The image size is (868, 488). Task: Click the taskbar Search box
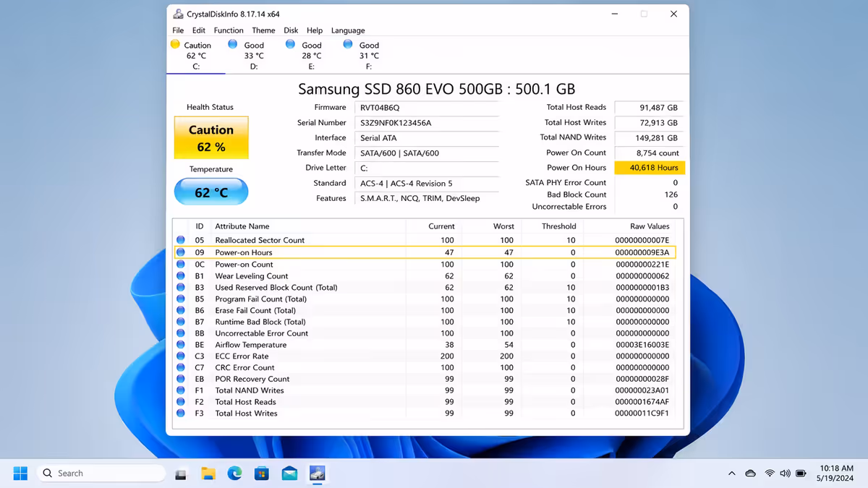pyautogui.click(x=101, y=474)
